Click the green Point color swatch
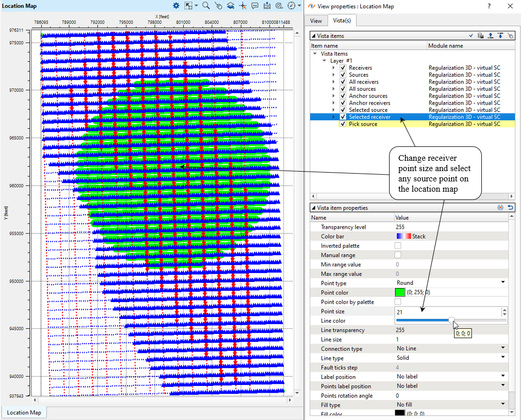This screenshot has width=521, height=420. coord(400,293)
